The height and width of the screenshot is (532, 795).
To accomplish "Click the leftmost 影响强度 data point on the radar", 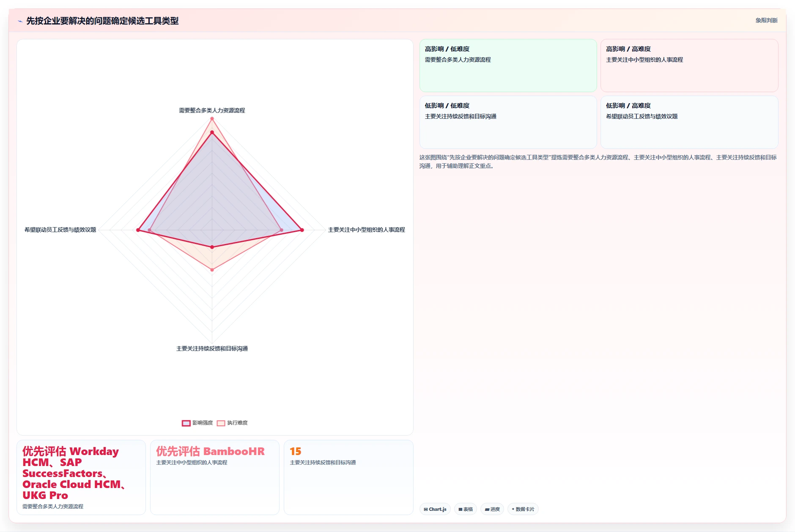I will coord(138,230).
